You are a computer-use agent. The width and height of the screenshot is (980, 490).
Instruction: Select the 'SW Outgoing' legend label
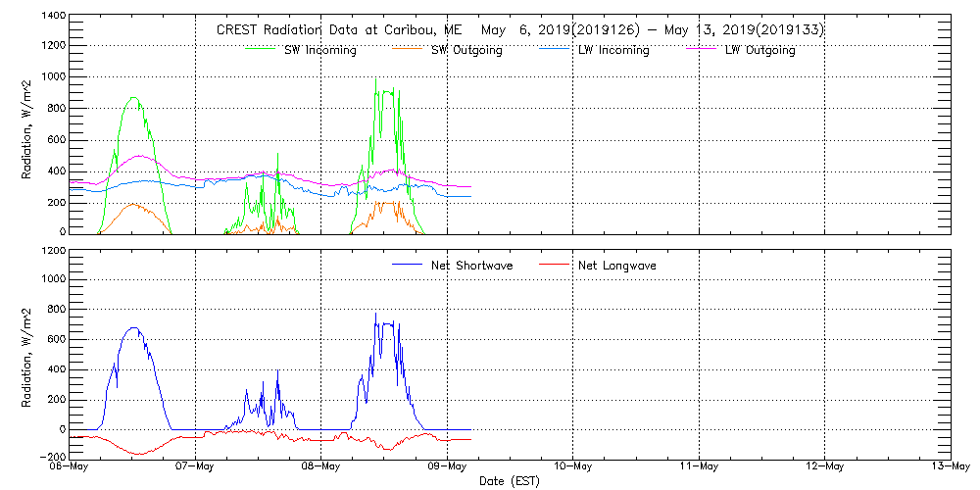pyautogui.click(x=466, y=51)
